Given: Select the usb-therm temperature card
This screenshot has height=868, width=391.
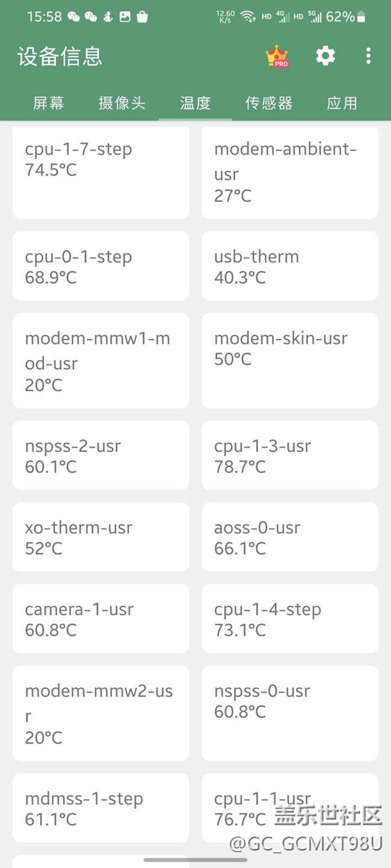Looking at the screenshot, I should click(x=290, y=266).
